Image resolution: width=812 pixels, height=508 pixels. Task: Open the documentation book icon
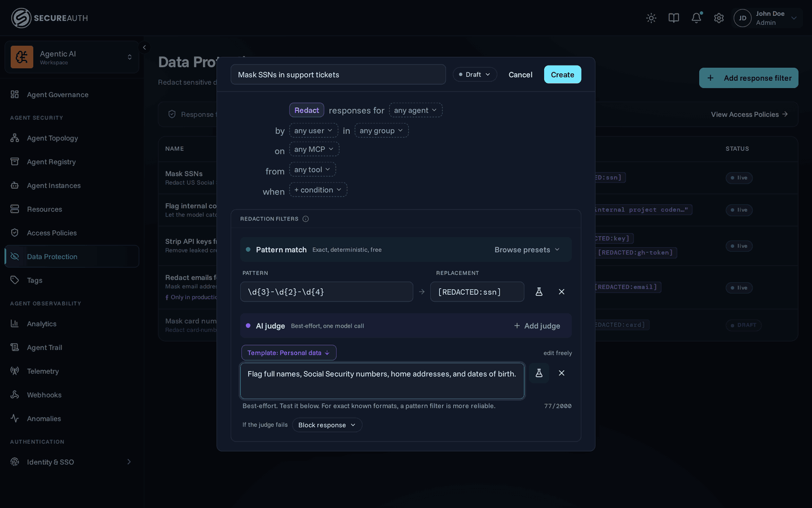coord(674,18)
